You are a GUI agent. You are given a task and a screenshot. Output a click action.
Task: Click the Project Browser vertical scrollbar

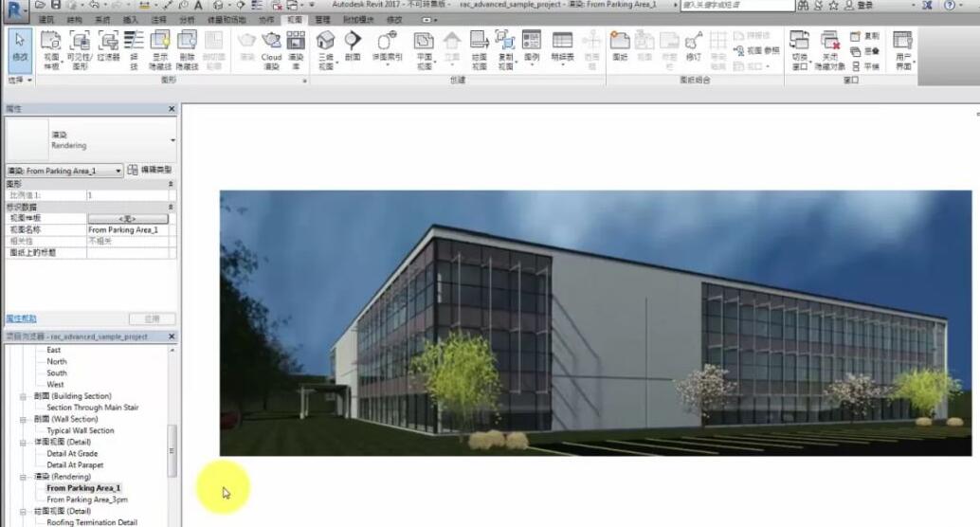click(x=172, y=450)
